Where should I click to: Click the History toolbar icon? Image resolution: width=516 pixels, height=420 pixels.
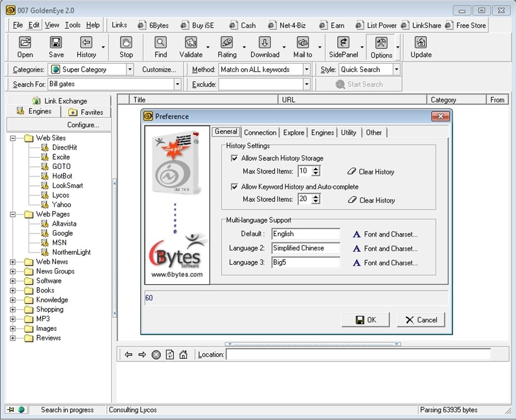click(x=86, y=43)
